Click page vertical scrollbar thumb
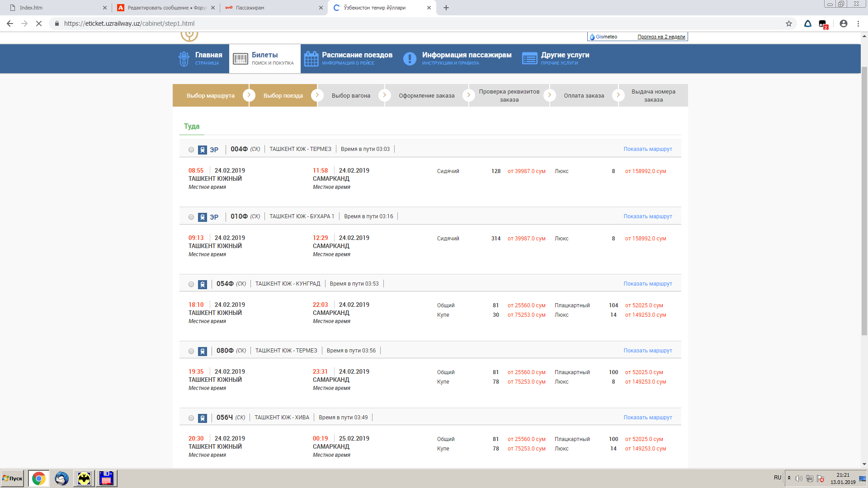The image size is (868, 488). pyautogui.click(x=864, y=201)
